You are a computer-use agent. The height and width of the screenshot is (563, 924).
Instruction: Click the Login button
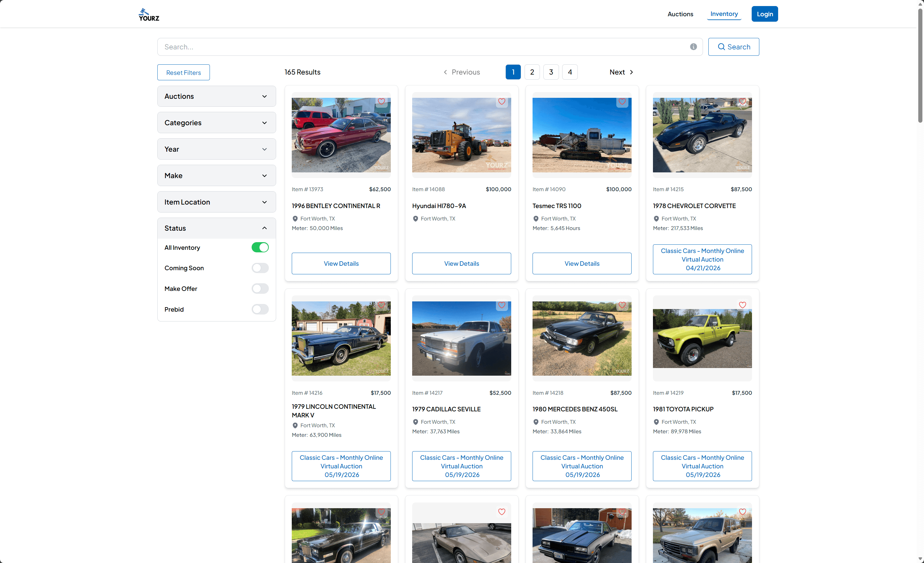[764, 14]
